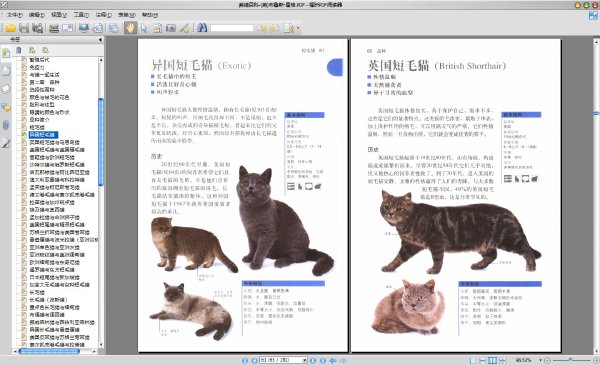Open the 免疫力 bookmark

pyautogui.click(x=37, y=67)
